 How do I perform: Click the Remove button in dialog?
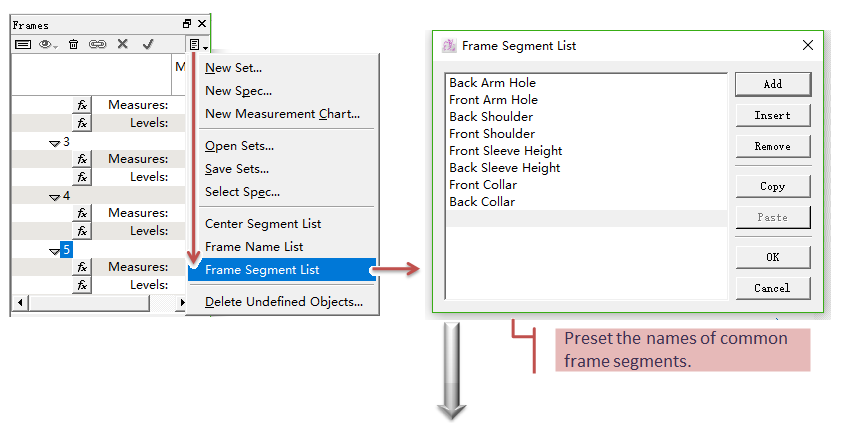772,146
